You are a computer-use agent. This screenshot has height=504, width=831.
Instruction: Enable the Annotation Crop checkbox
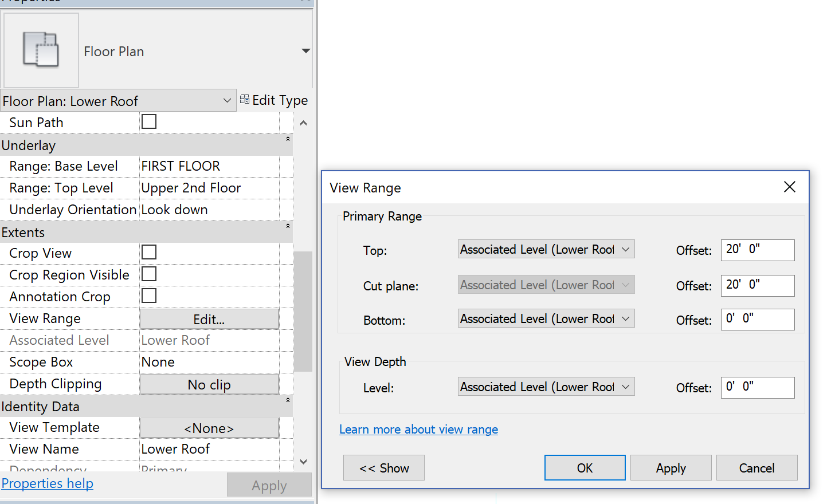coord(149,296)
